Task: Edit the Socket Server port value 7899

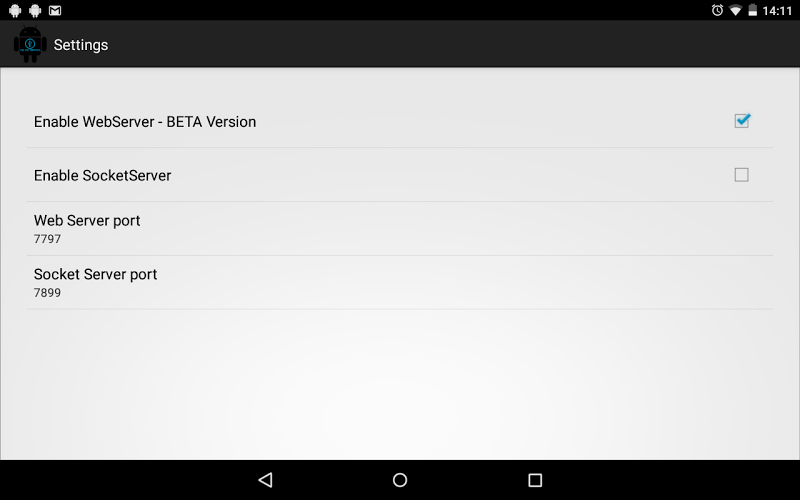Action: click(x=47, y=293)
